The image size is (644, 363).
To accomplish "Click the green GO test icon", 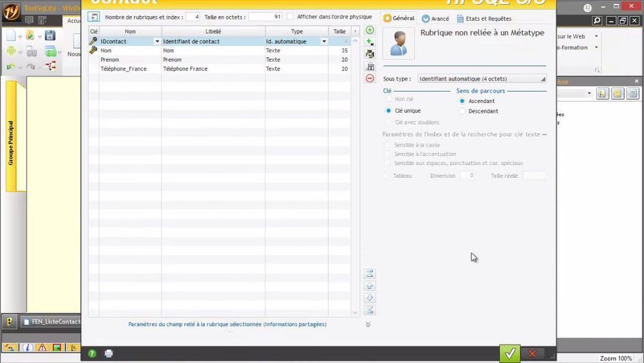I will 51,52.
